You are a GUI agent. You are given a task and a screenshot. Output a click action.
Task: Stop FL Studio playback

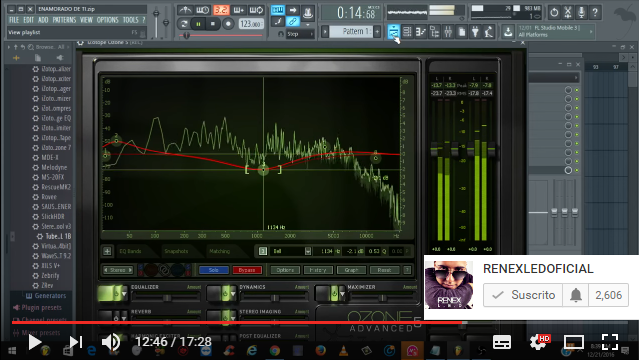point(213,24)
